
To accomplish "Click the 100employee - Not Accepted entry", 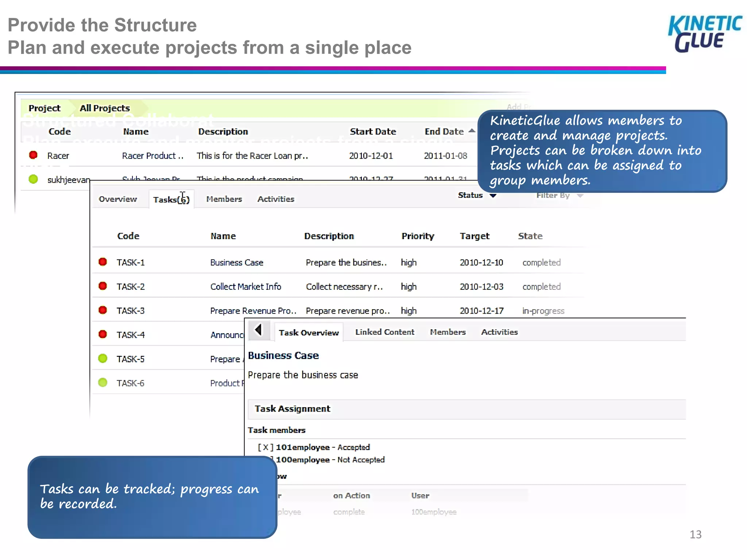I will [330, 460].
